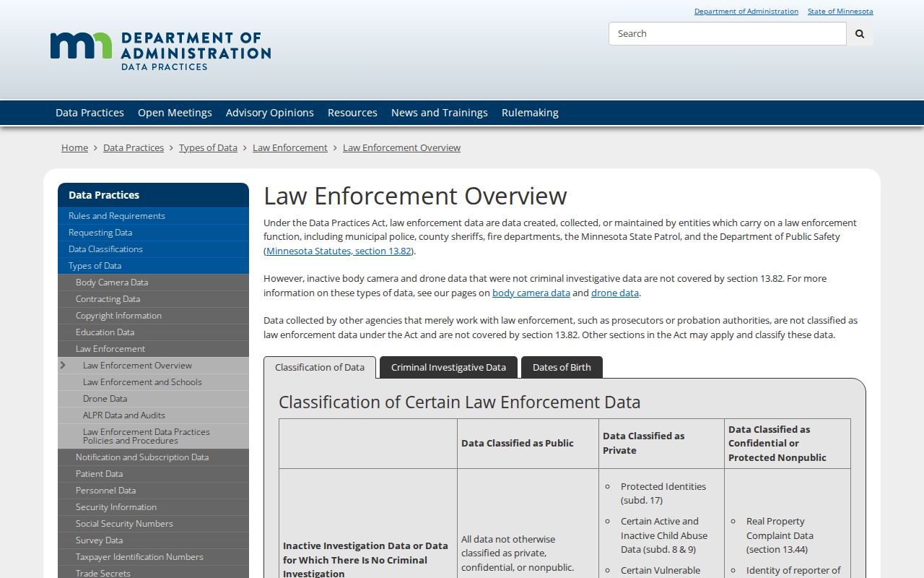Open Minnesota Statutes, section 13.82 link

pyautogui.click(x=339, y=251)
